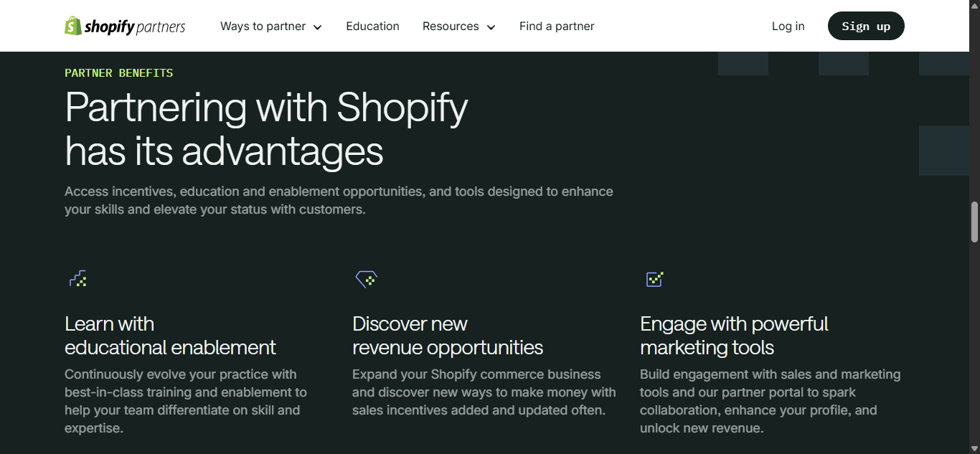Viewport: 980px width, 454px height.
Task: Click the staircase icon above Learn section
Action: (78, 279)
